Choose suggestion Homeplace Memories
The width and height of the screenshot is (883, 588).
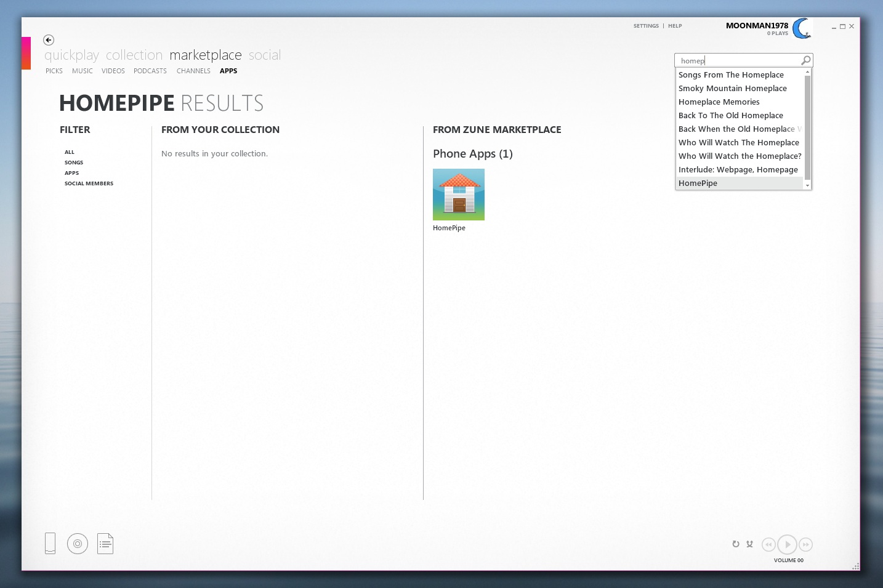pyautogui.click(x=740, y=102)
